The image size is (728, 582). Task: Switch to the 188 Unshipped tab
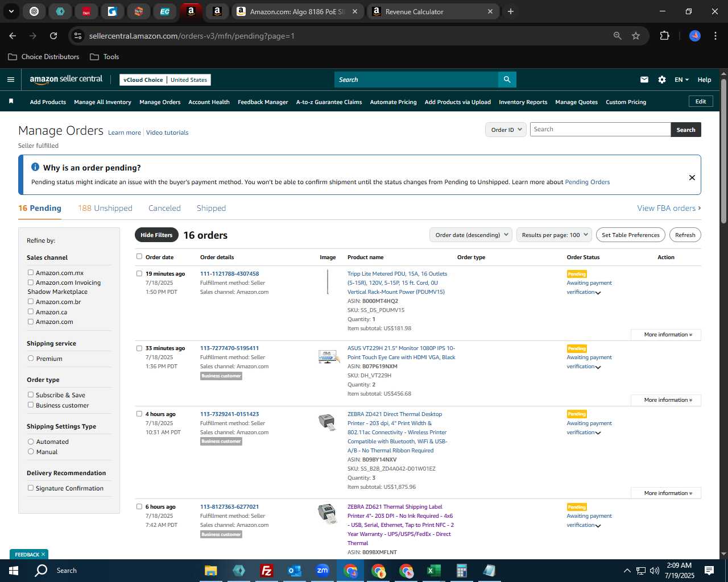tap(105, 208)
